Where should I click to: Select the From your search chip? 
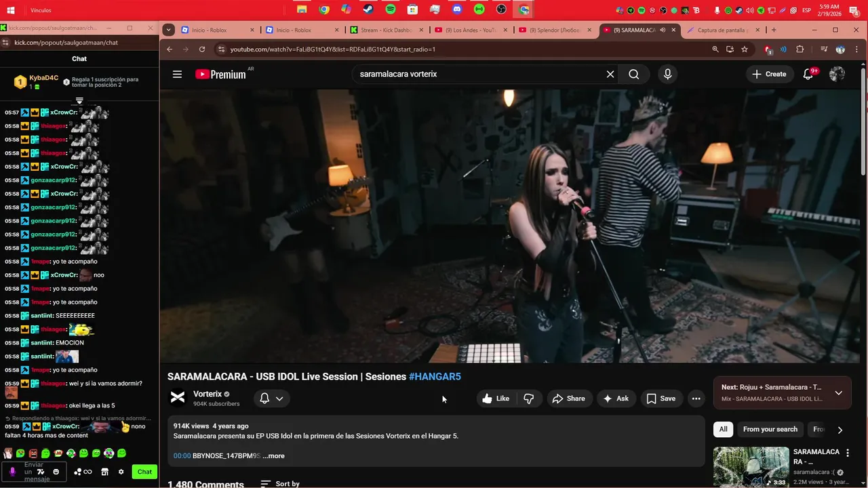click(x=770, y=429)
